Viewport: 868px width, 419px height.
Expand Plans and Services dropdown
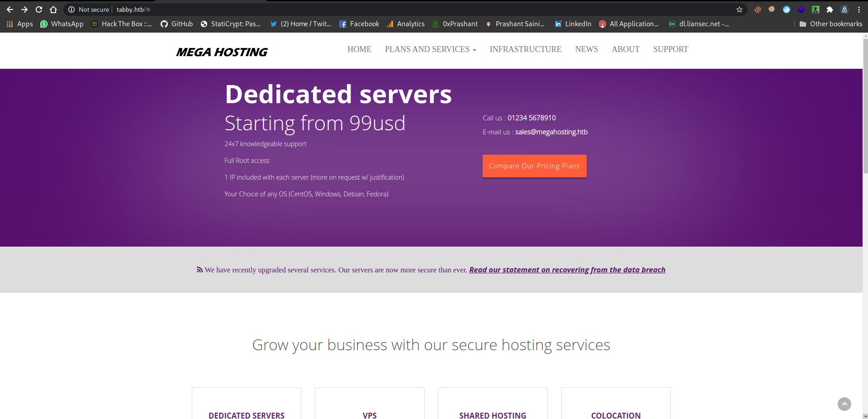point(430,49)
